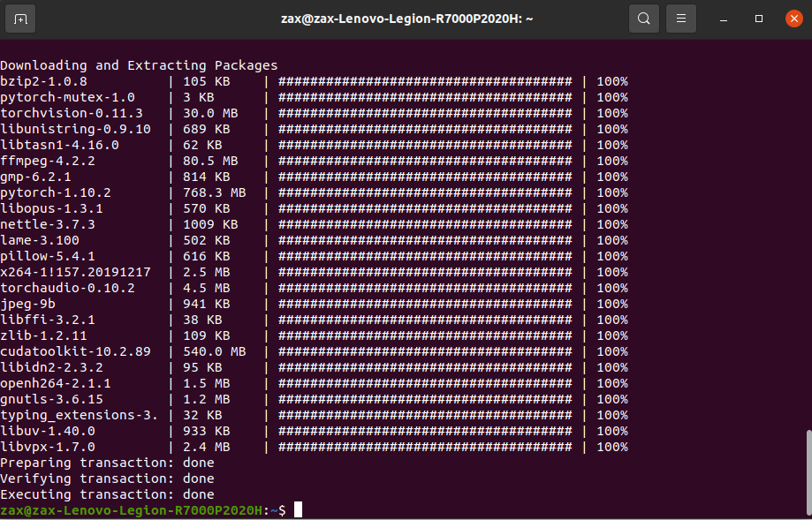Click the libffi-3.2.1 package name

[x=48, y=320]
